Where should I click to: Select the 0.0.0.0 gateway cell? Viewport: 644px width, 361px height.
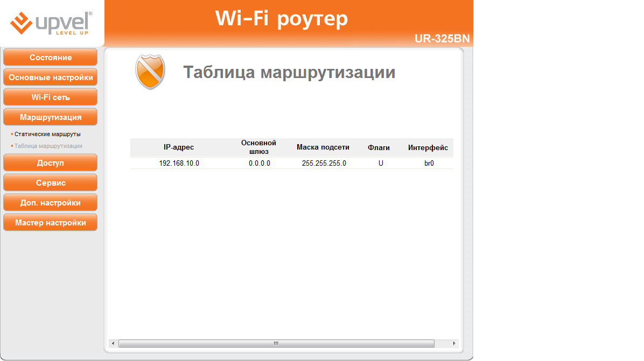[x=260, y=163]
